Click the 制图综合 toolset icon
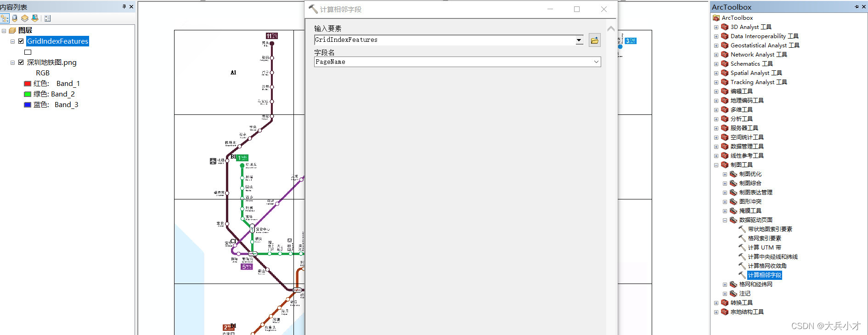This screenshot has height=335, width=868. pos(733,183)
